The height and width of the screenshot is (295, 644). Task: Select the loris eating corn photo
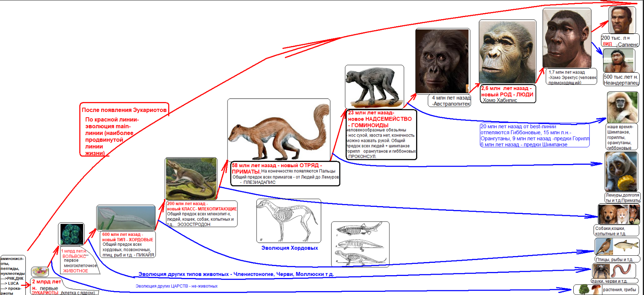(621, 172)
